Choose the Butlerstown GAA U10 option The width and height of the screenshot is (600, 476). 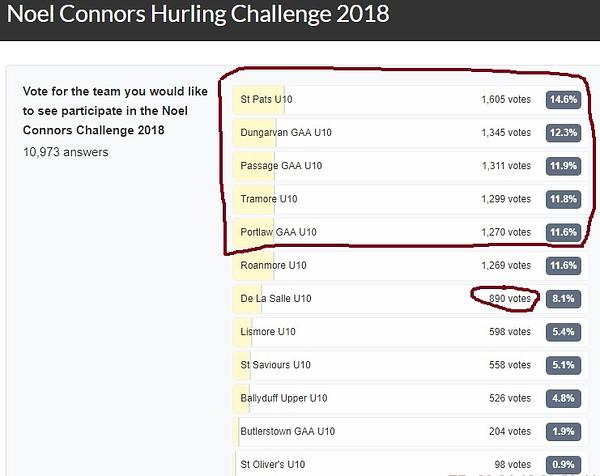[410, 432]
